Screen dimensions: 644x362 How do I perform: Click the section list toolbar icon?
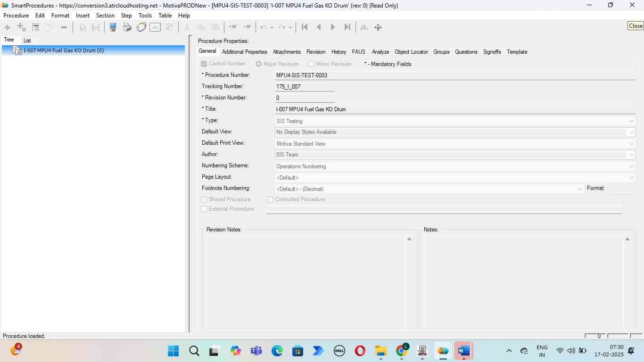(36, 27)
